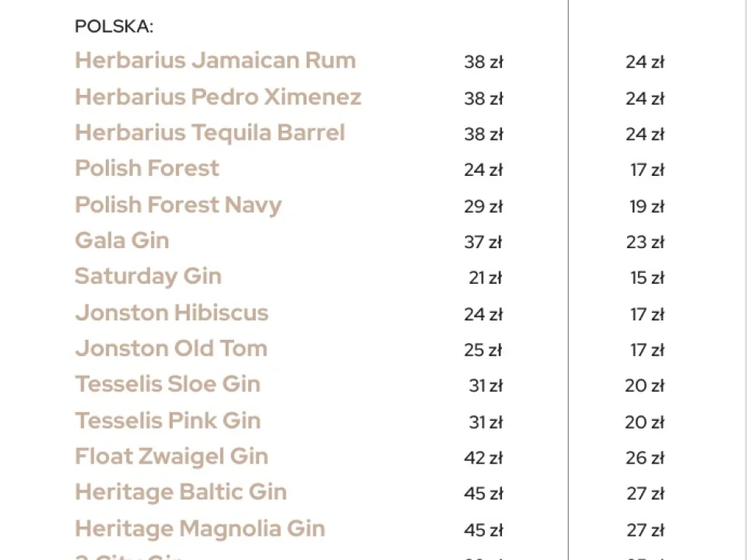Image resolution: width=747 pixels, height=560 pixels.
Task: Click Heritage Baltic Gin name
Action: pos(181,492)
